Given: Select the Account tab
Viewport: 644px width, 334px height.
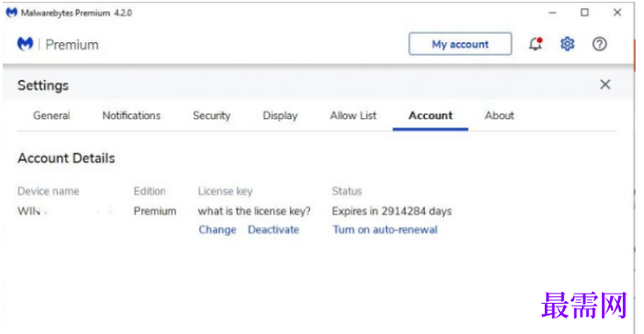Looking at the screenshot, I should 430,116.
